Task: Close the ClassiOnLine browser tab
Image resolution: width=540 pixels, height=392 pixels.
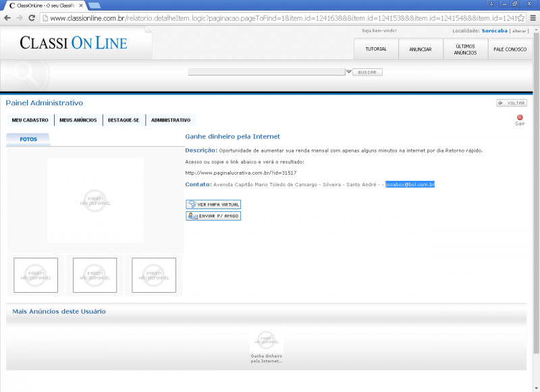Action: click(x=81, y=5)
